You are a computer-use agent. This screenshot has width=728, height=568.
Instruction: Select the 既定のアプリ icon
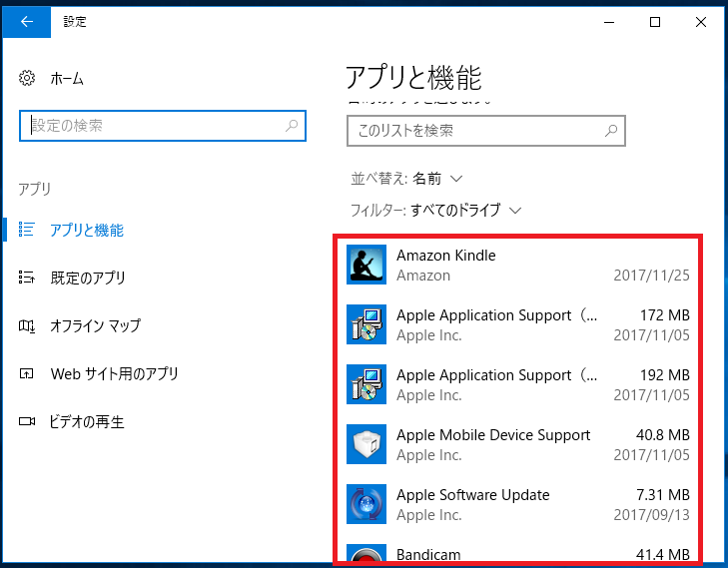pos(27,278)
